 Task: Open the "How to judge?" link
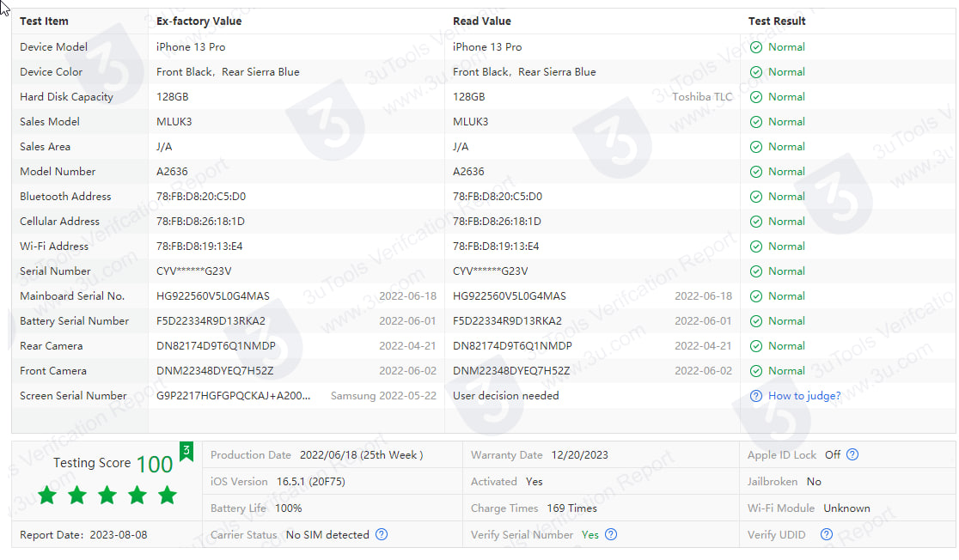coord(804,396)
